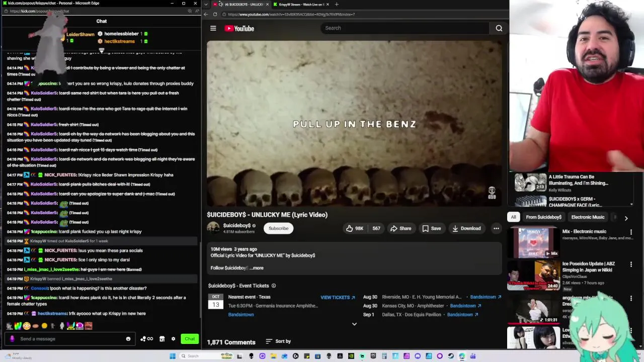This screenshot has height=362, width=644.
Task: Switch to the KrispyW Stream browser tab
Action: 301,5
